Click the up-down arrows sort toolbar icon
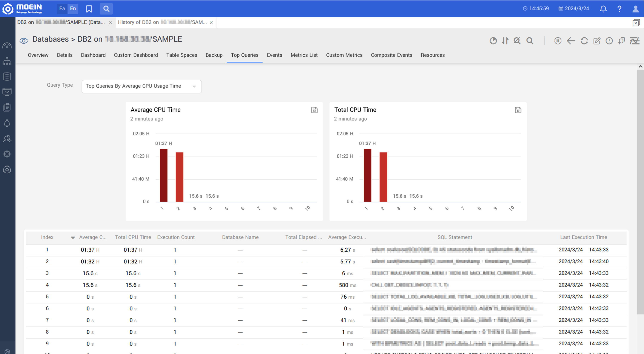 pos(505,41)
